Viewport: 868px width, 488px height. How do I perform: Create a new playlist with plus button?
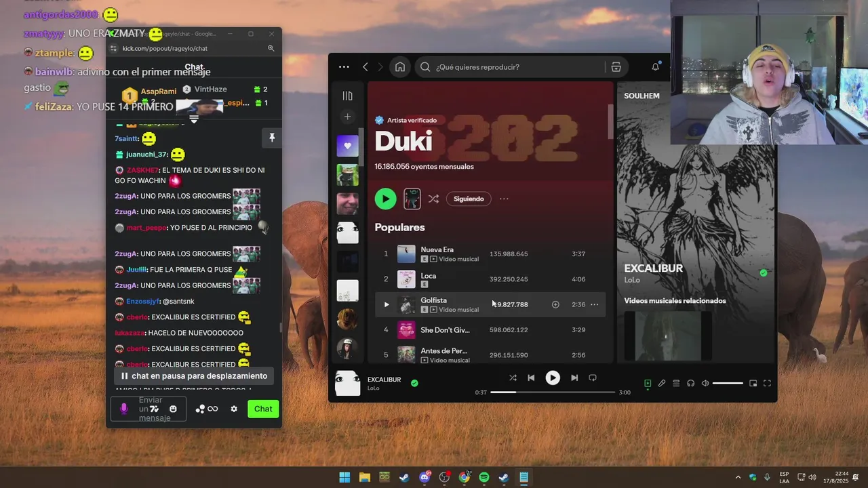point(347,117)
